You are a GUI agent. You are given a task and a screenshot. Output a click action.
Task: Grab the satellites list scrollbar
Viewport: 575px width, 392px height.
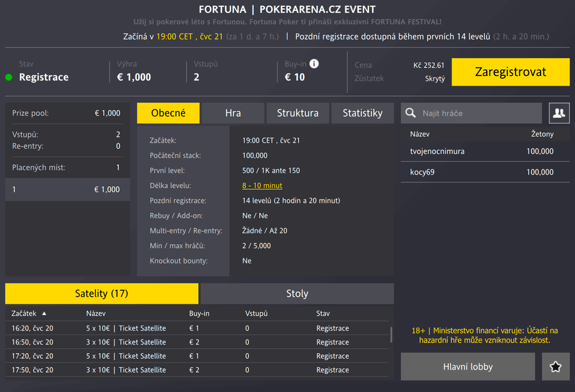pyautogui.click(x=391, y=334)
